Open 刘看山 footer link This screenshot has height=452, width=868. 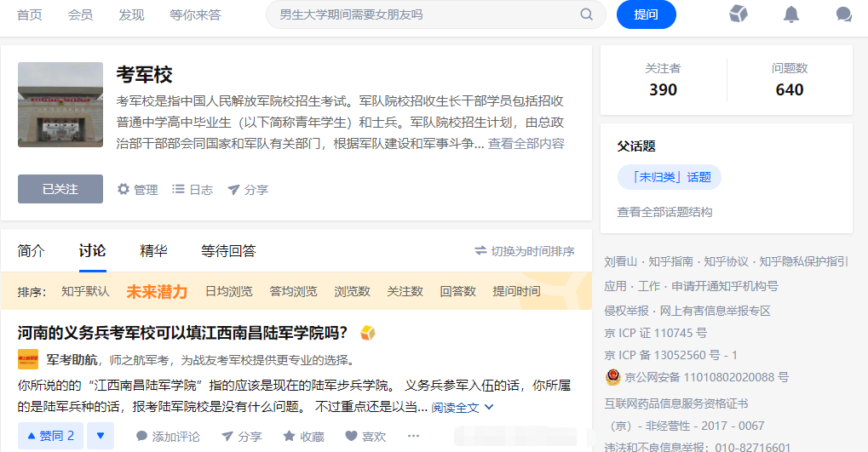621,261
